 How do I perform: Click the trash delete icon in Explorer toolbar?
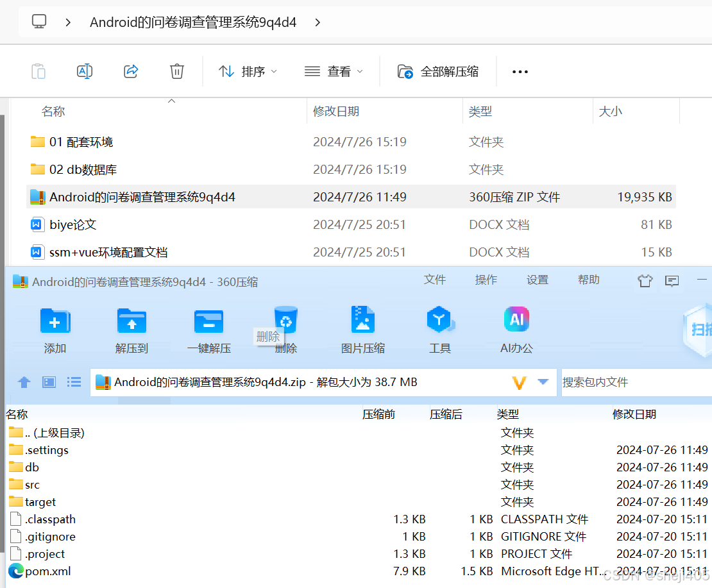177,71
